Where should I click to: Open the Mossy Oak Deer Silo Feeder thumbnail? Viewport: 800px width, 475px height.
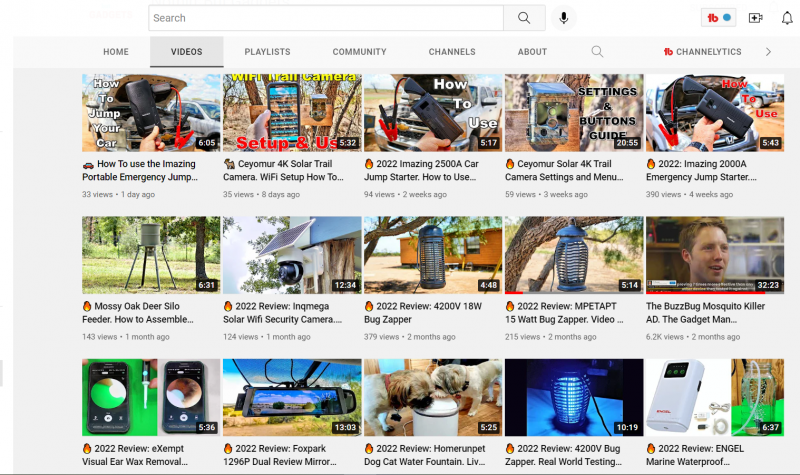(151, 255)
